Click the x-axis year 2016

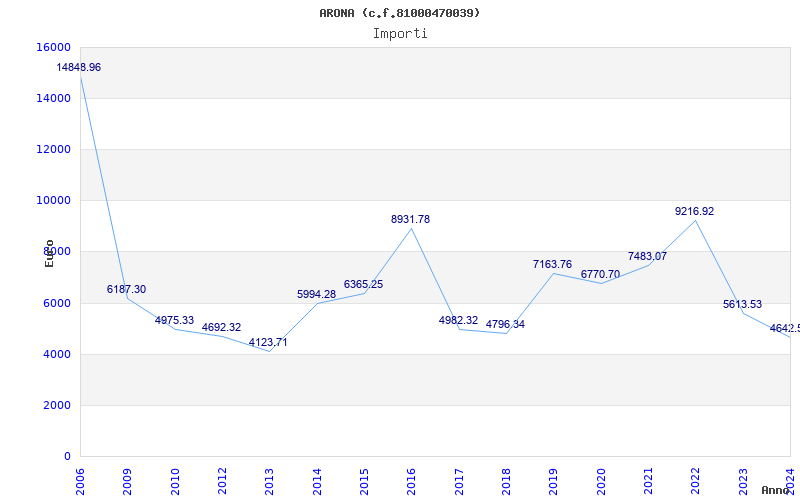411,482
